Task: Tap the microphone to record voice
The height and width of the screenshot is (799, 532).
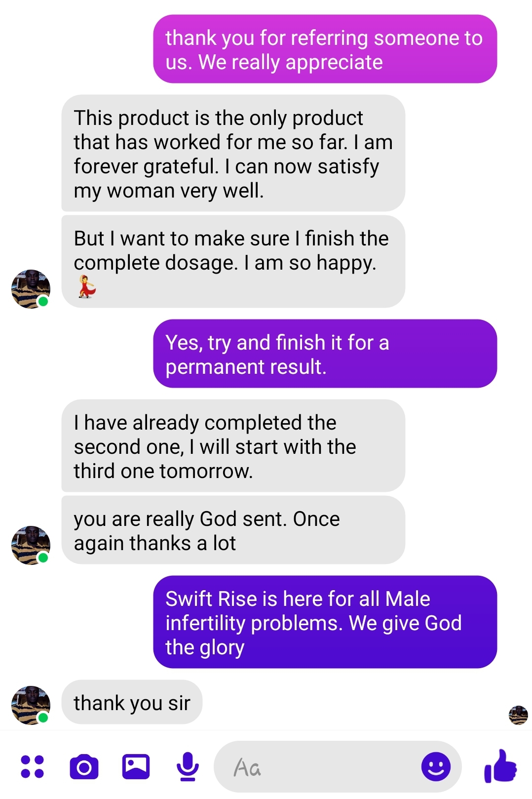Action: tap(188, 767)
